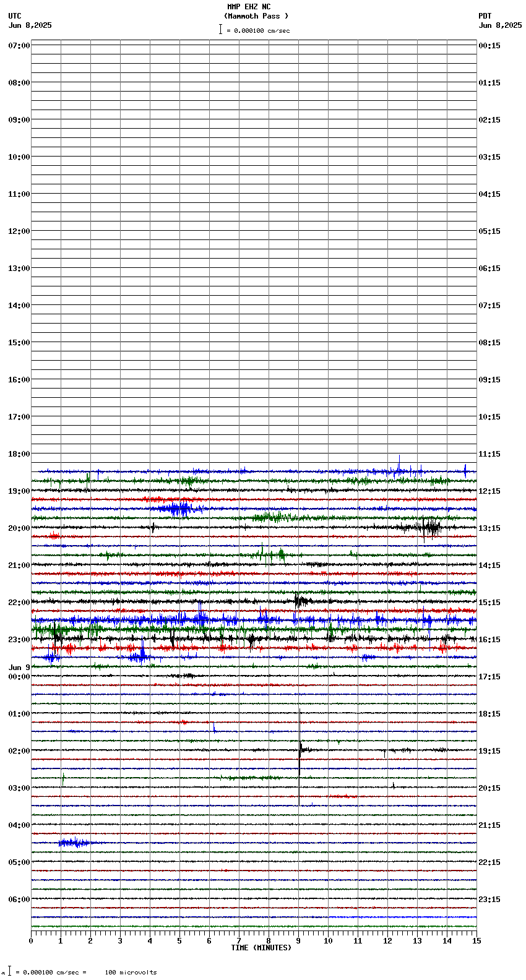526x980 pixels.
Task: Click the "3" minute tick label
Action: click(x=120, y=941)
